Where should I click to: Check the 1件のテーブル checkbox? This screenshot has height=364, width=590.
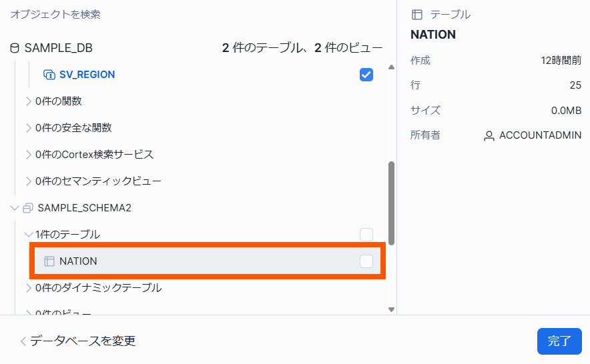[x=366, y=235]
